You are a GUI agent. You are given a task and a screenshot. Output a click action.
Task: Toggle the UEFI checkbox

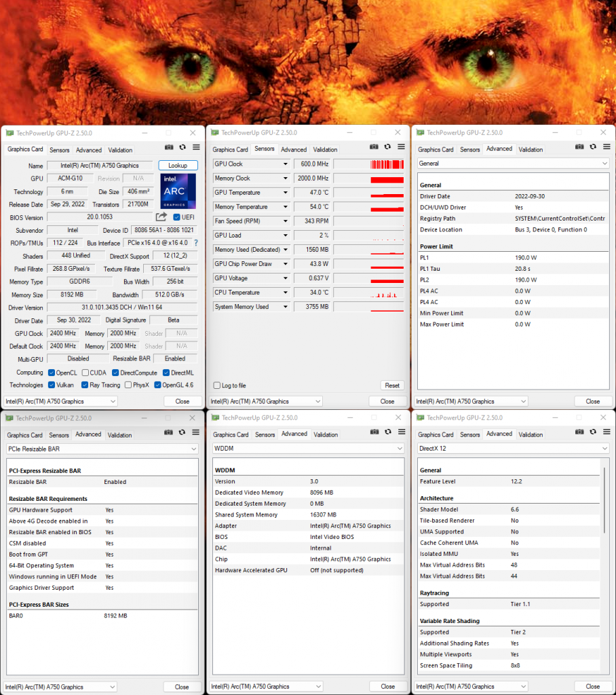pos(177,217)
